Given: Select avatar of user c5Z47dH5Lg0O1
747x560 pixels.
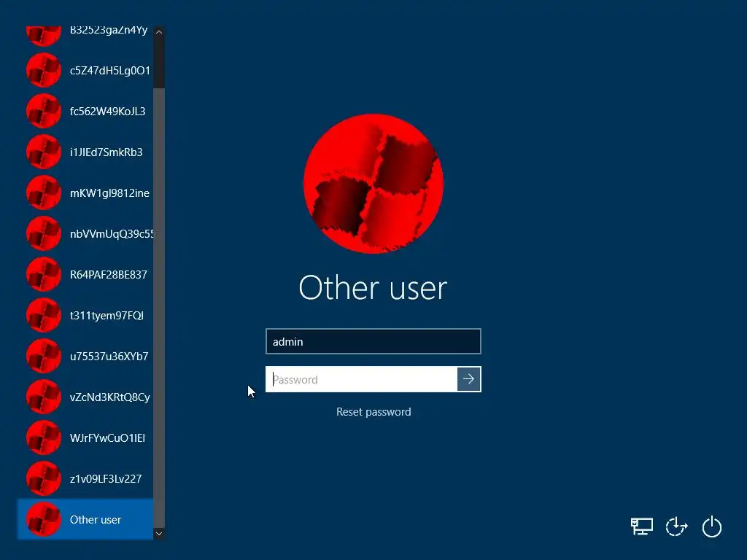Looking at the screenshot, I should click(44, 71).
